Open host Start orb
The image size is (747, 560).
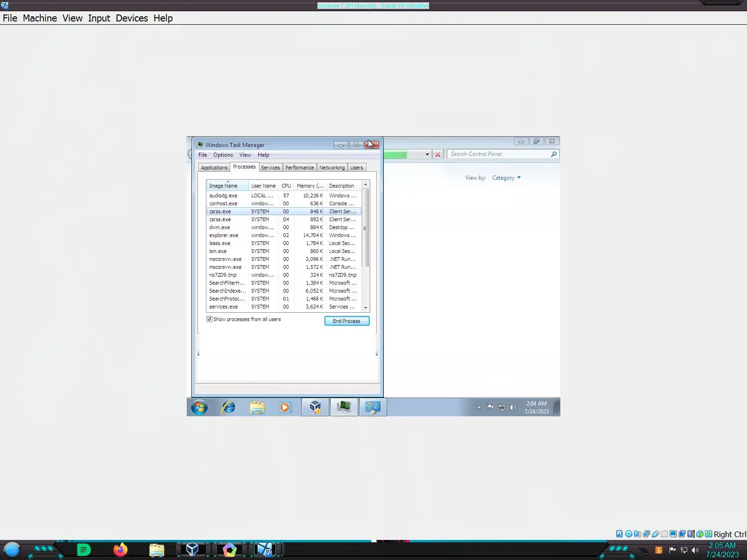[12, 550]
